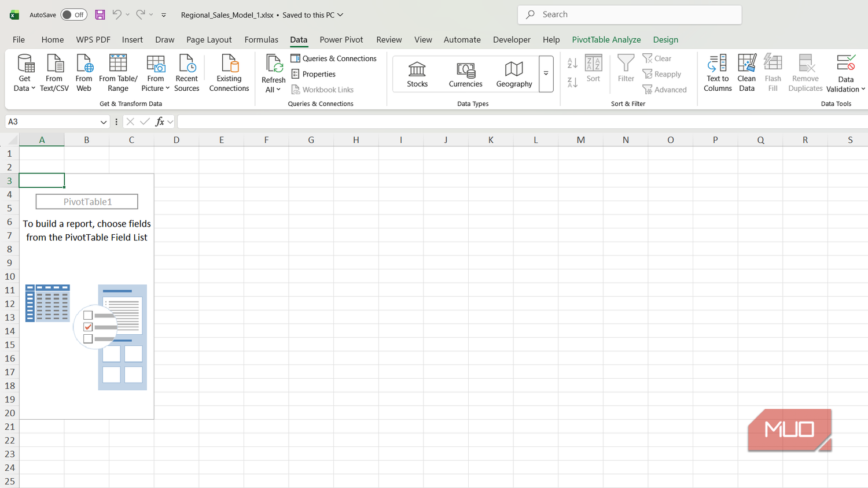Viewport: 868px width, 488px height.
Task: Click the greyed-out Workbook Links
Action: point(323,90)
